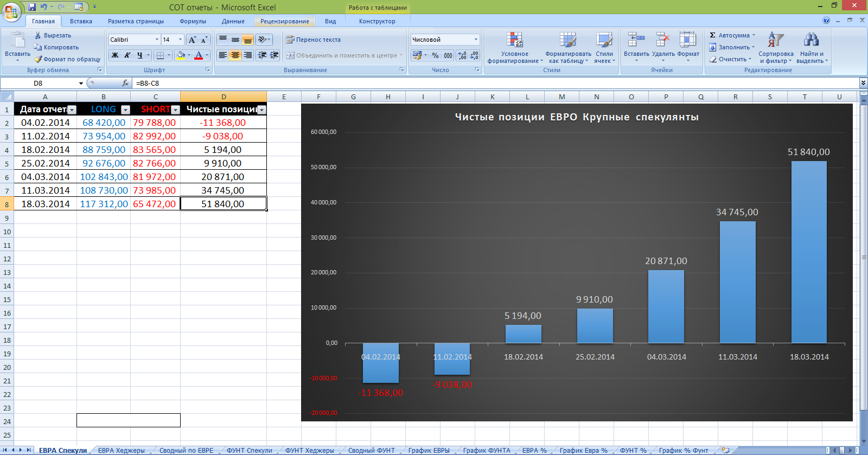Viewport: 868px width, 455px height.
Task: Open the borders tool
Action: (x=160, y=55)
